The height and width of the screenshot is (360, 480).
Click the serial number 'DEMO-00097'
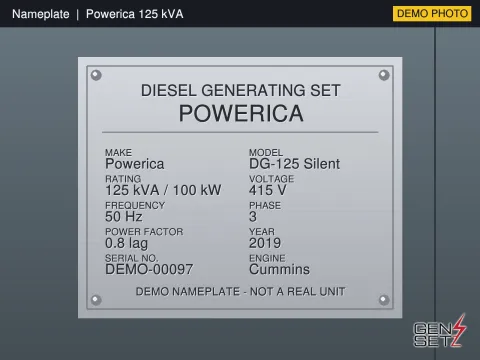[149, 269]
